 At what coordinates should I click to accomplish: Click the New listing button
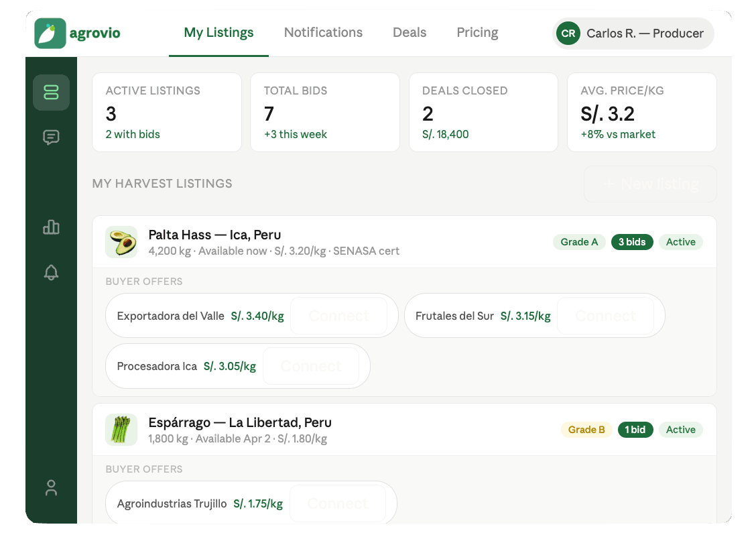650,184
